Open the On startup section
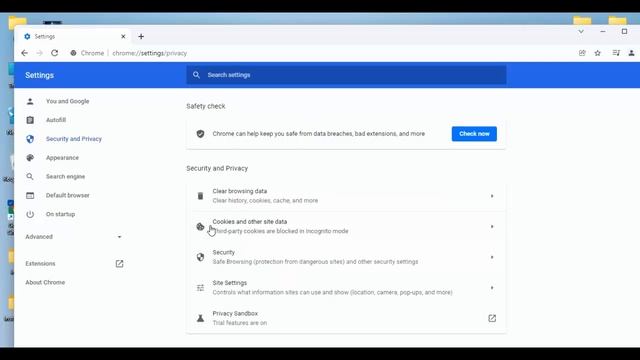This screenshot has width=640, height=360. [60, 214]
